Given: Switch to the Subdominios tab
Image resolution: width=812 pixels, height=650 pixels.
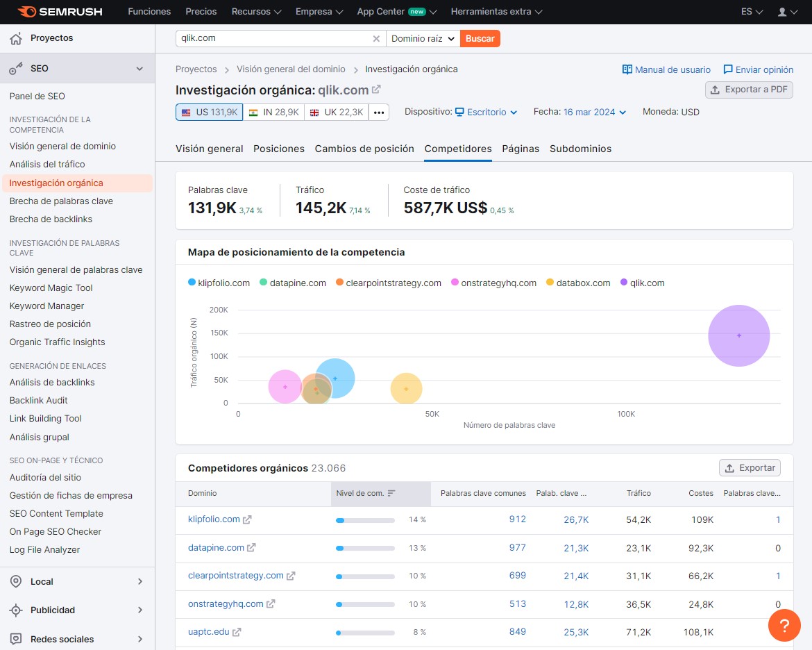Looking at the screenshot, I should click(x=580, y=149).
